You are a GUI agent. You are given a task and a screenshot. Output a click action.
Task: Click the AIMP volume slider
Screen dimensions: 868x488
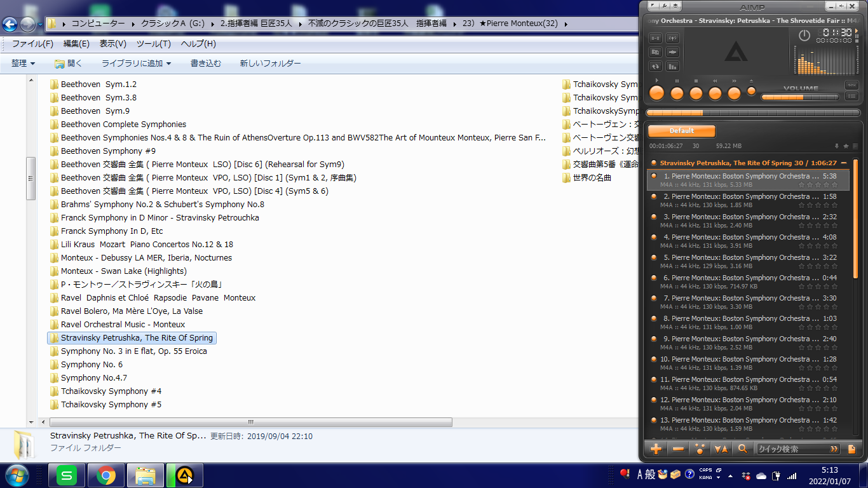click(x=800, y=97)
